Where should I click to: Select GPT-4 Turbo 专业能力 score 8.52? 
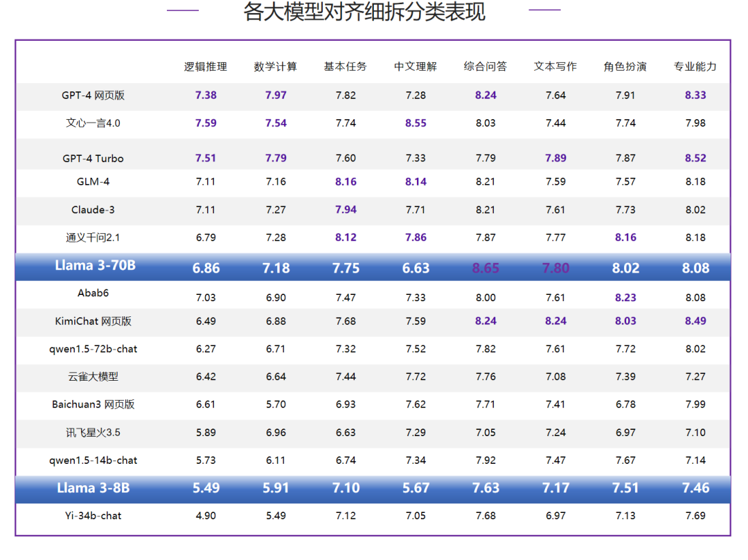(695, 159)
